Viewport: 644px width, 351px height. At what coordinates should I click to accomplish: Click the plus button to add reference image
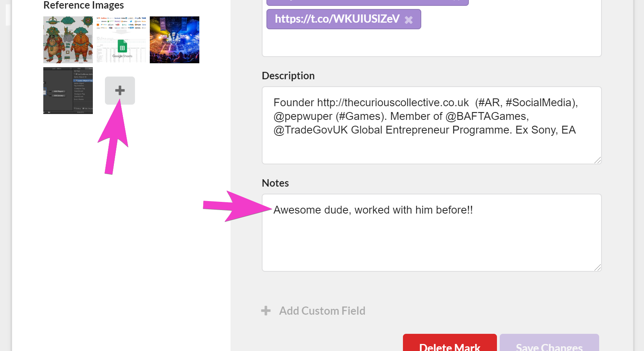click(x=120, y=91)
